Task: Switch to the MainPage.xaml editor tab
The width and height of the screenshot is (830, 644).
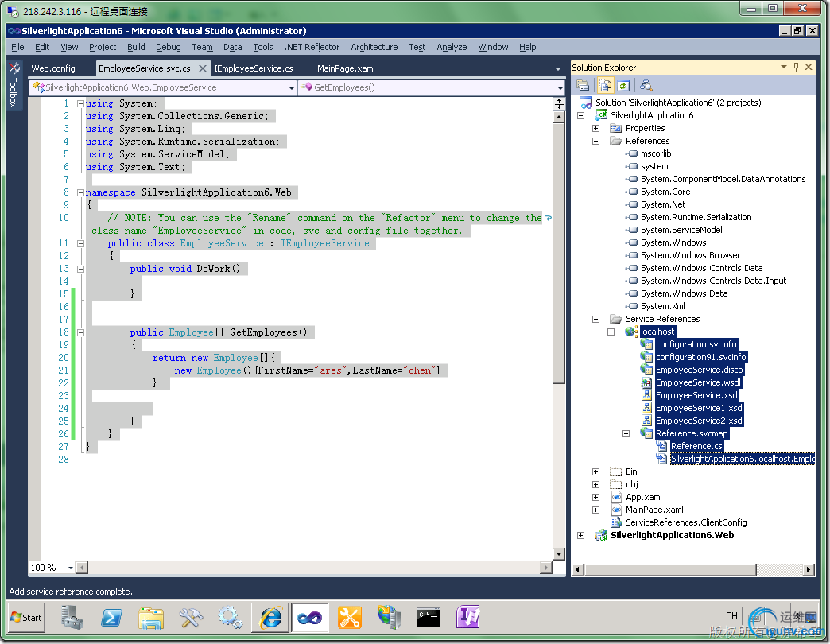Action: pyautogui.click(x=346, y=68)
